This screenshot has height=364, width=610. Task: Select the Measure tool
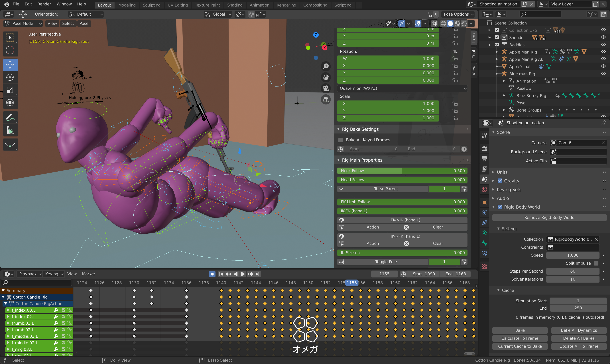point(10,130)
